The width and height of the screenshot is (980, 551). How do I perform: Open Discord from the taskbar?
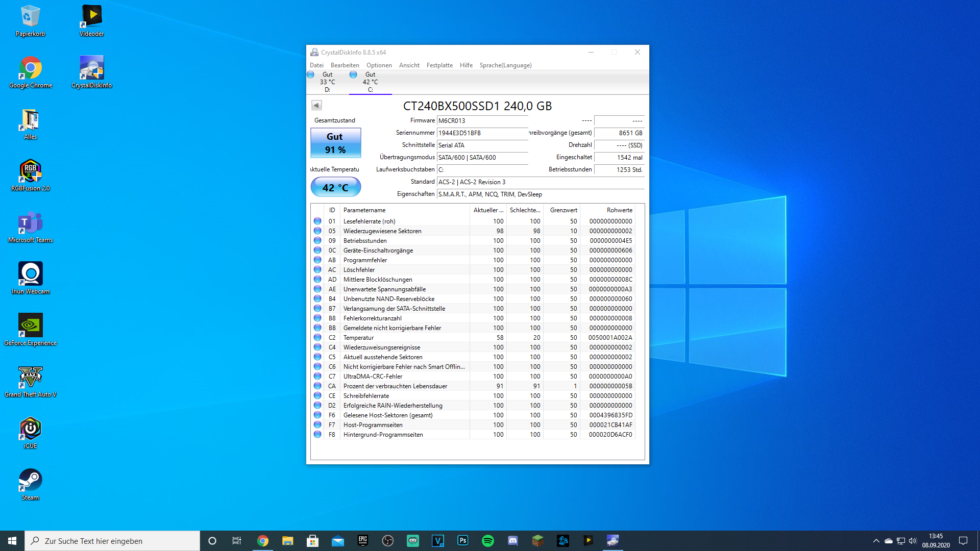click(x=512, y=541)
